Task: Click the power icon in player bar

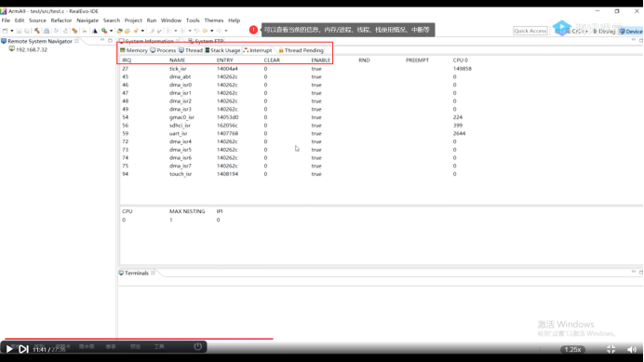Action: pos(197,346)
